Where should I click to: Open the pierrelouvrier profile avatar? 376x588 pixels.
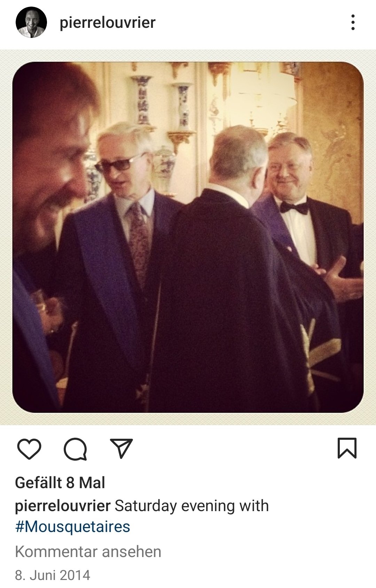tap(31, 23)
